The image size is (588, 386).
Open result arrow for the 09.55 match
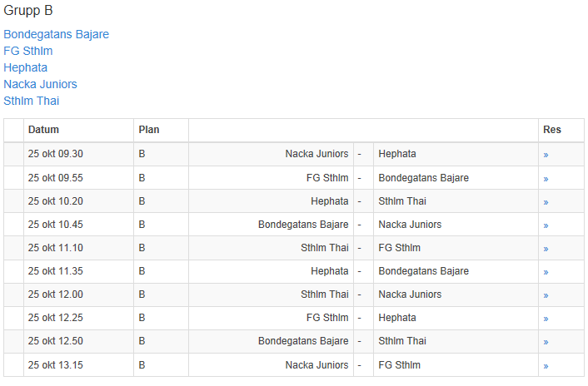[546, 178]
